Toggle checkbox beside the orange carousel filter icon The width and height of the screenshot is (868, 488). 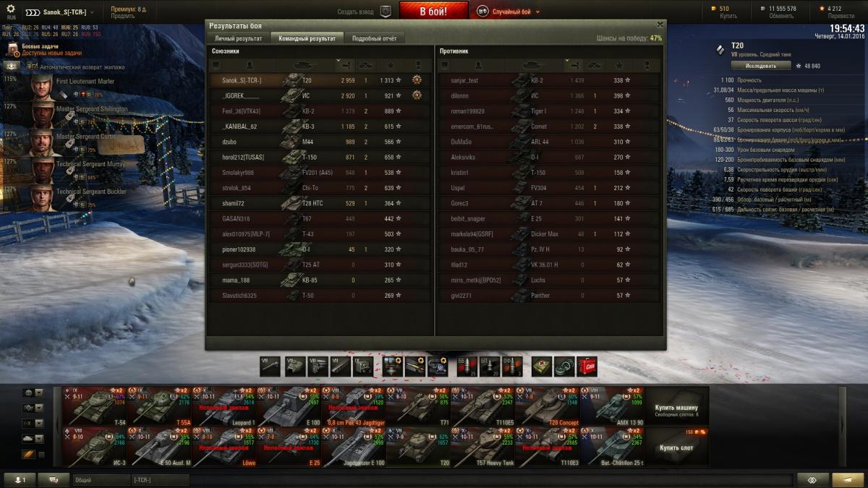click(41, 454)
